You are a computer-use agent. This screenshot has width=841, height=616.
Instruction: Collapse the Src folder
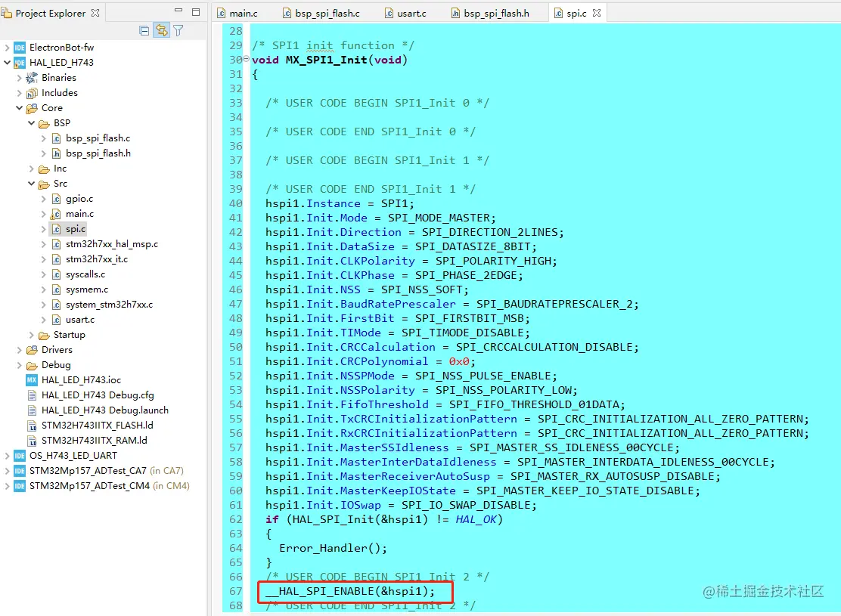pos(31,184)
